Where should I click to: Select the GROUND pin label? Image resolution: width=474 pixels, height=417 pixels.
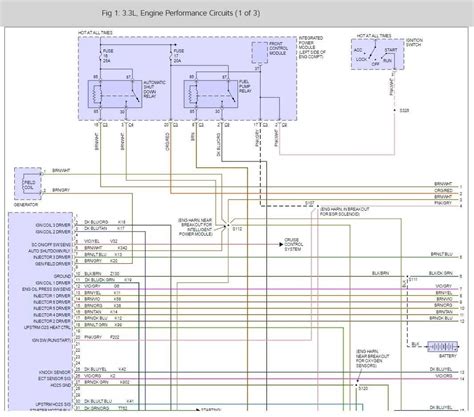click(62, 276)
